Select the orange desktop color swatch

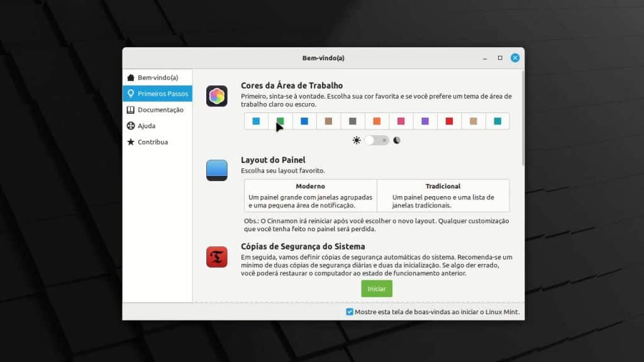pos(377,121)
